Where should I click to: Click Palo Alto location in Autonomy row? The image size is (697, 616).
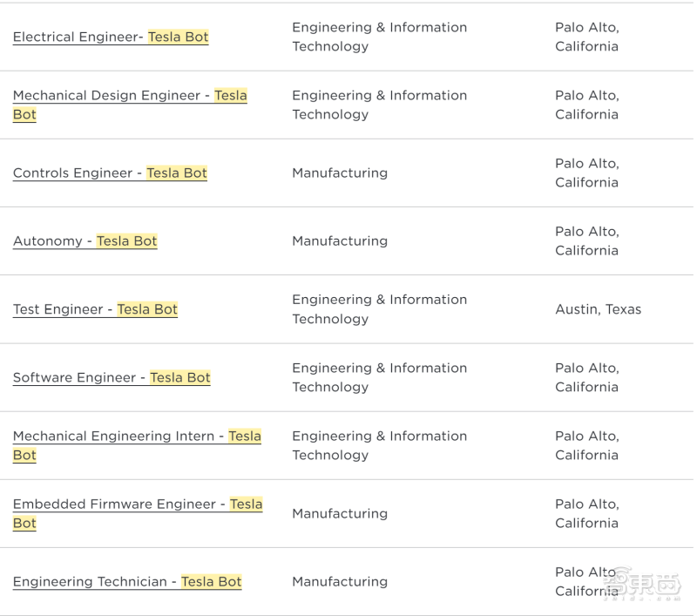coord(586,241)
